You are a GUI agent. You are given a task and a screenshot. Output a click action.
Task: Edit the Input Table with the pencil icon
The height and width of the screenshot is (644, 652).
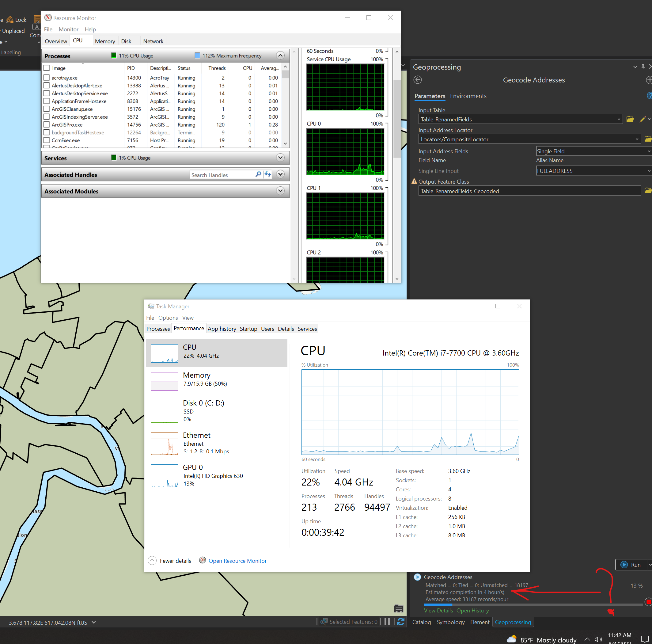(643, 119)
